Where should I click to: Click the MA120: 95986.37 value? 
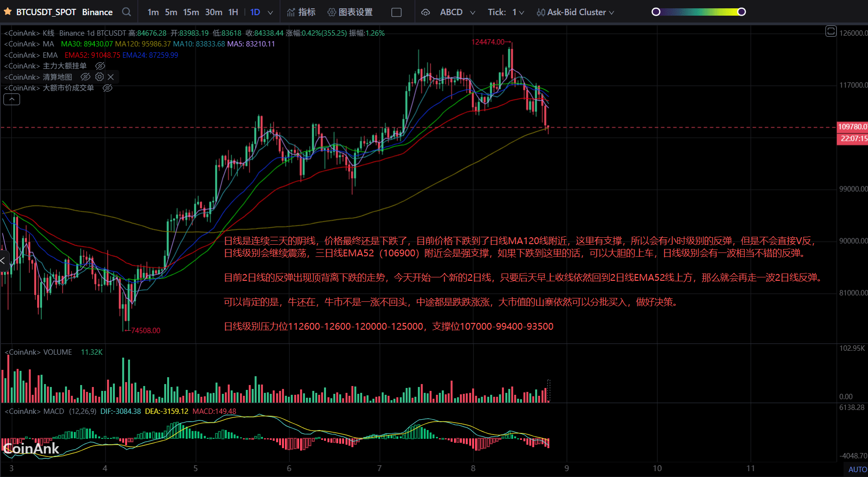coord(143,44)
